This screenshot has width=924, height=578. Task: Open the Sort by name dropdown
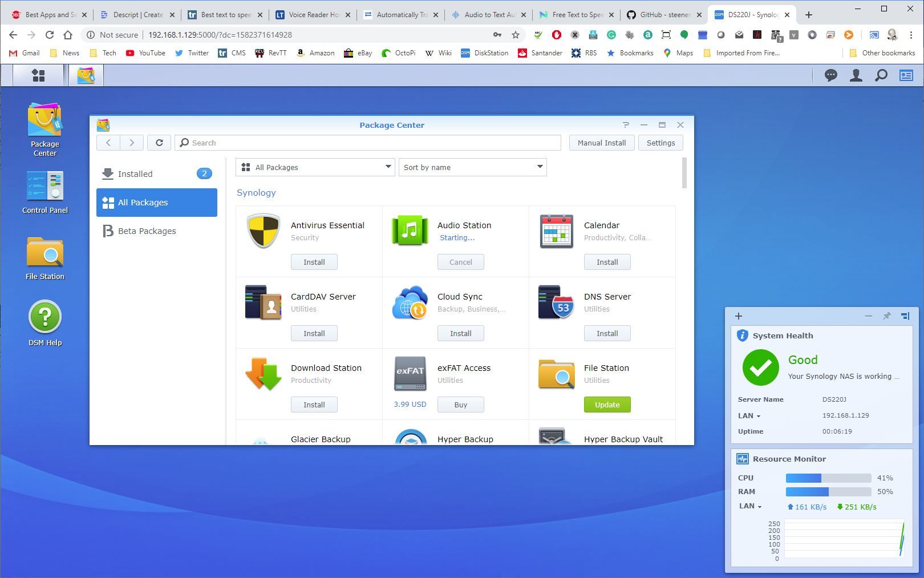472,167
